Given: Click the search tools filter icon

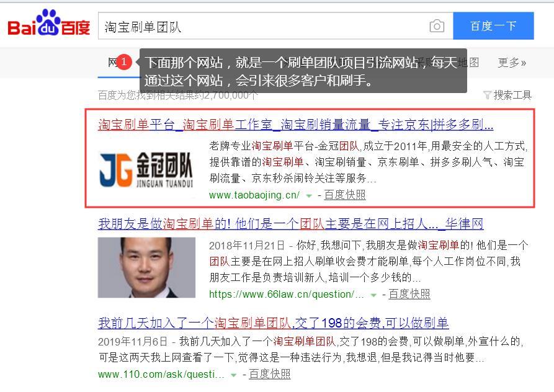Looking at the screenshot, I should (487, 95).
